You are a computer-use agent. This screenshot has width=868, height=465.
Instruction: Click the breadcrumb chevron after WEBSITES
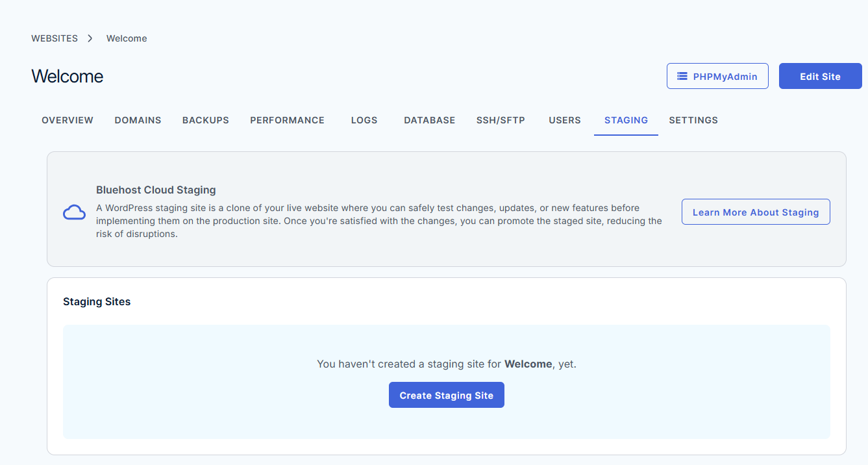90,38
